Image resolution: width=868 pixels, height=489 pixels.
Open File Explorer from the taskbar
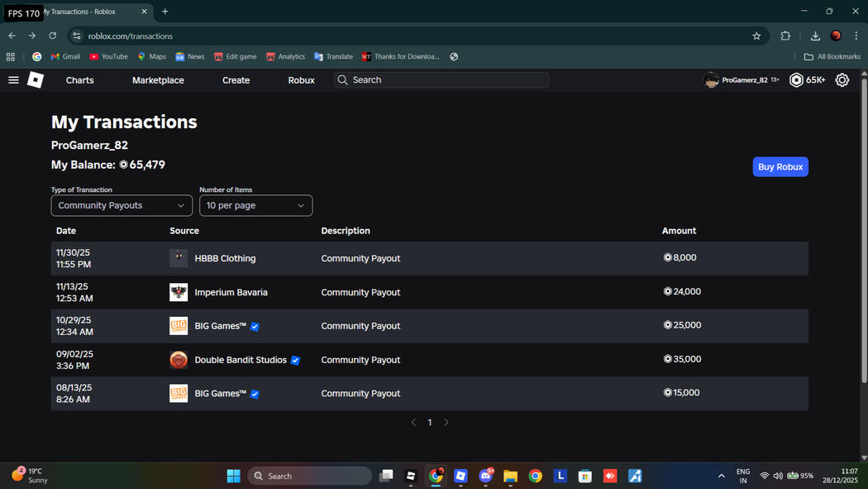(510, 476)
